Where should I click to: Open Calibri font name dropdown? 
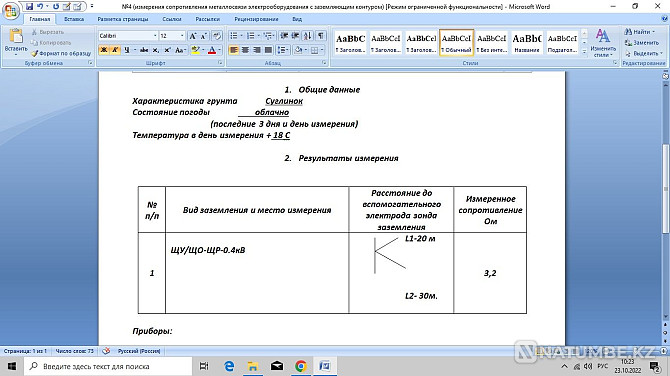click(x=155, y=36)
